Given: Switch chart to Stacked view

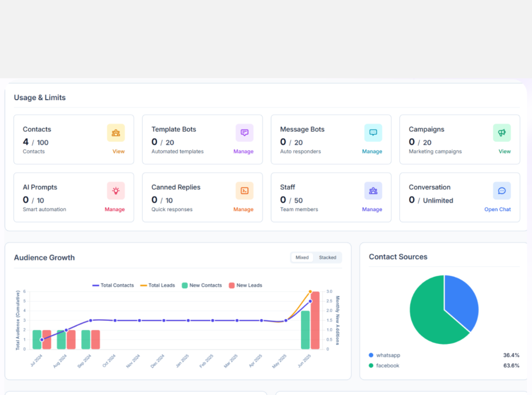Looking at the screenshot, I should (327, 258).
